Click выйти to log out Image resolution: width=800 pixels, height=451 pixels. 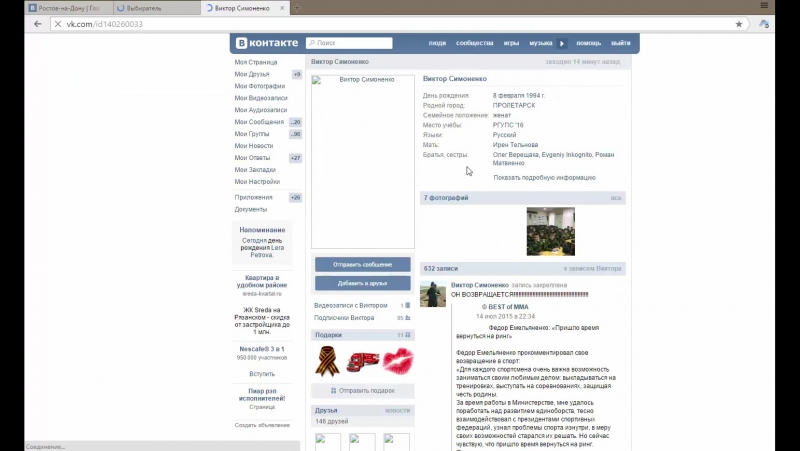(x=621, y=43)
